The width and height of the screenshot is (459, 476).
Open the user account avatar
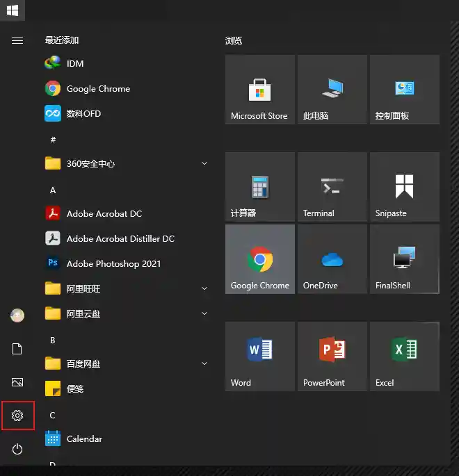click(17, 315)
